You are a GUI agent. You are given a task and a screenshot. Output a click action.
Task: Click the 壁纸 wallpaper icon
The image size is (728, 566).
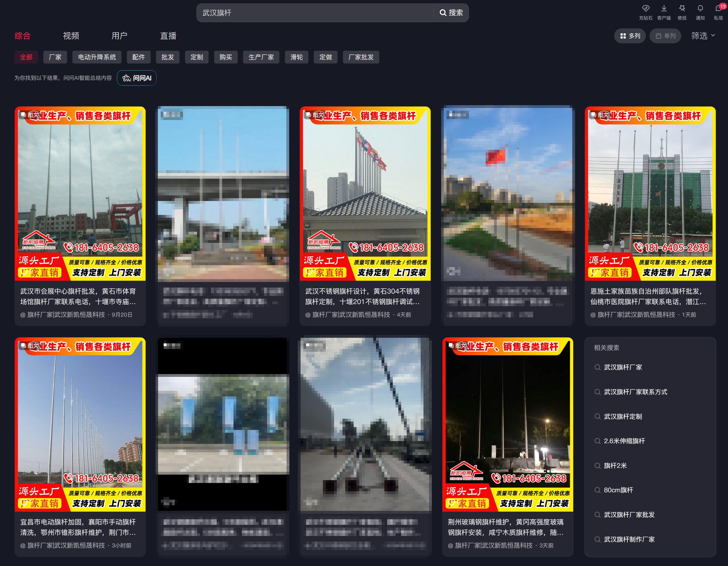tap(682, 9)
